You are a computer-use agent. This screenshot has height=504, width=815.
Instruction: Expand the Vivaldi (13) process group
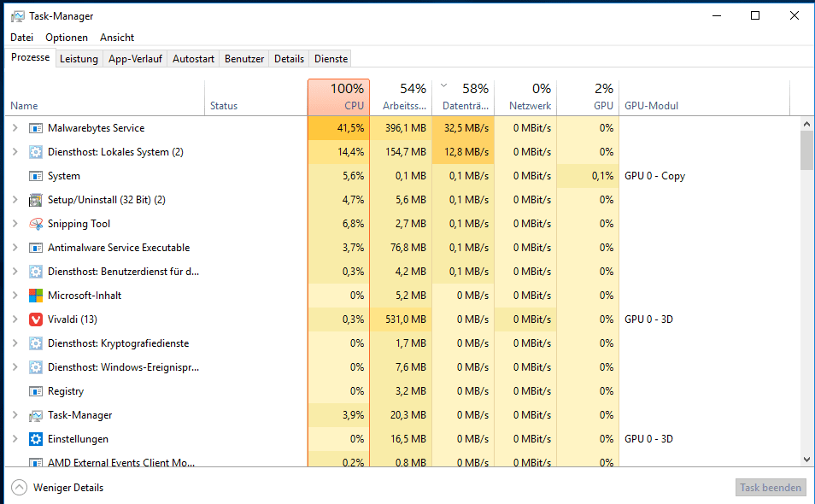coord(15,319)
